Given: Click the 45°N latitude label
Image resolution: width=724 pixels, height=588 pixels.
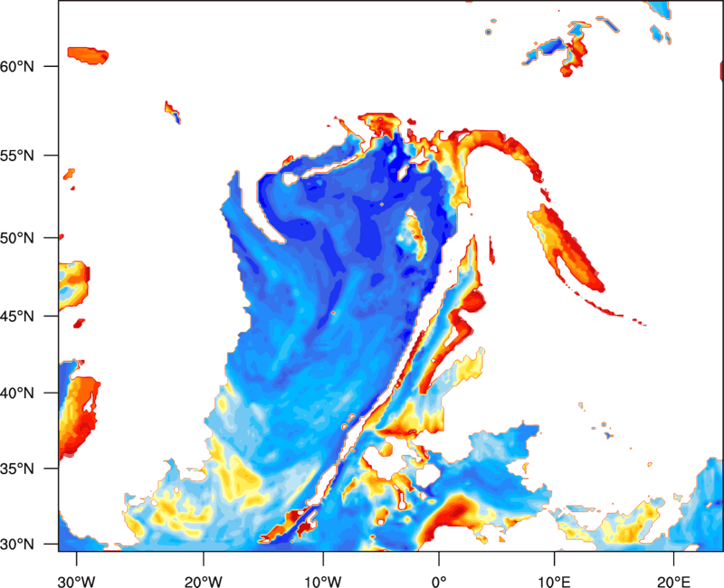Looking at the screenshot, I should [17, 317].
